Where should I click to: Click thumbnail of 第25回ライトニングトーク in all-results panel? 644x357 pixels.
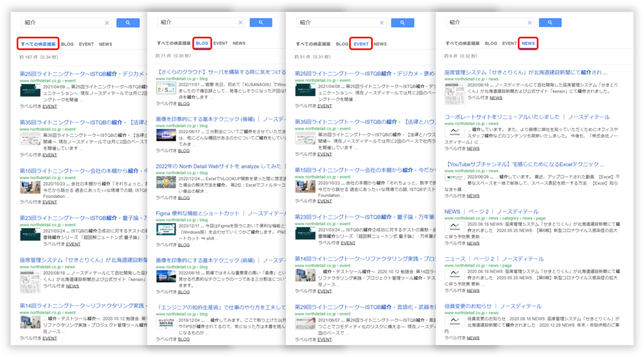[30, 91]
